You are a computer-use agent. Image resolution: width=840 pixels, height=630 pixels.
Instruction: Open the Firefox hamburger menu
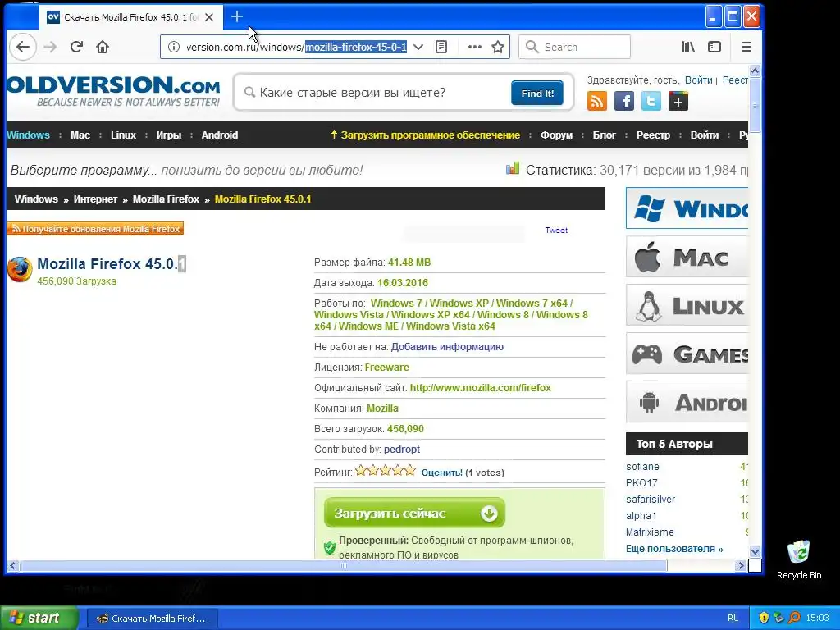746,47
